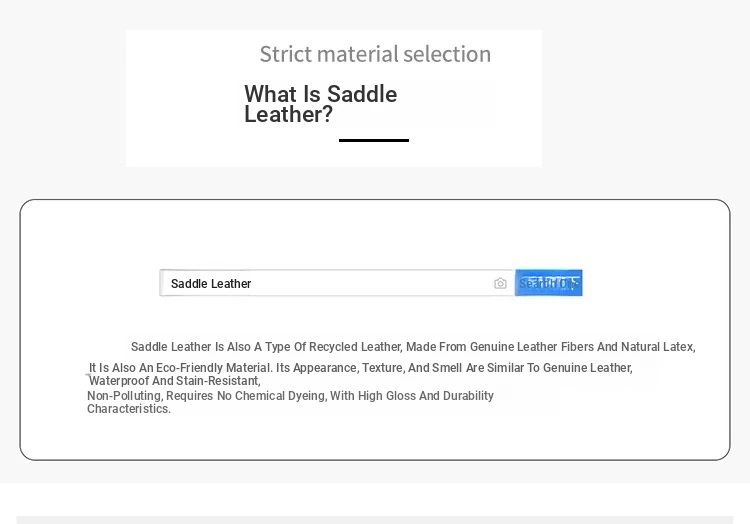This screenshot has height=524, width=750.
Task: Focus the Saddle Leather search field
Action: (x=320, y=284)
